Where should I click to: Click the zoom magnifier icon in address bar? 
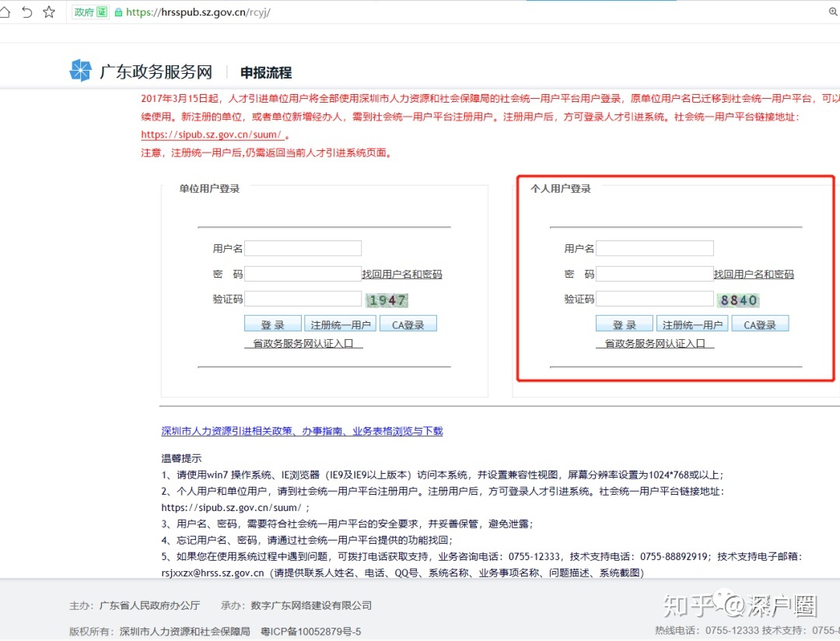click(833, 12)
